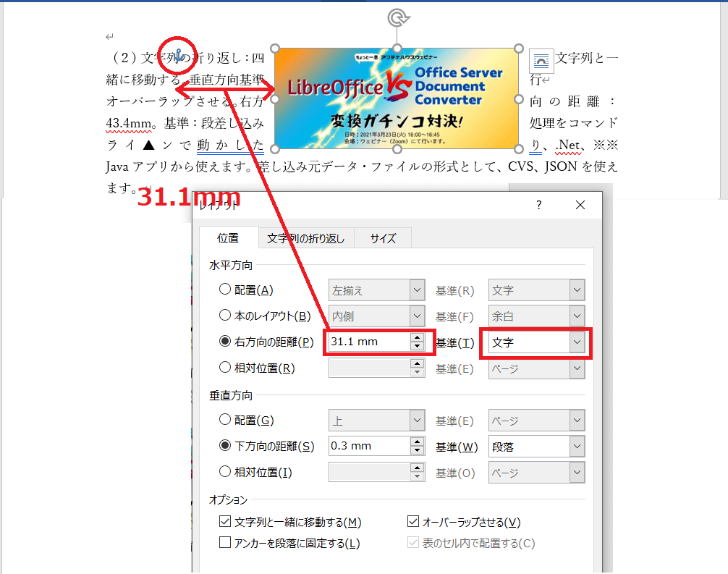Enable アンカーを段落に固定する checkbox
Viewport: 728px width, 574px height.
[x=225, y=543]
